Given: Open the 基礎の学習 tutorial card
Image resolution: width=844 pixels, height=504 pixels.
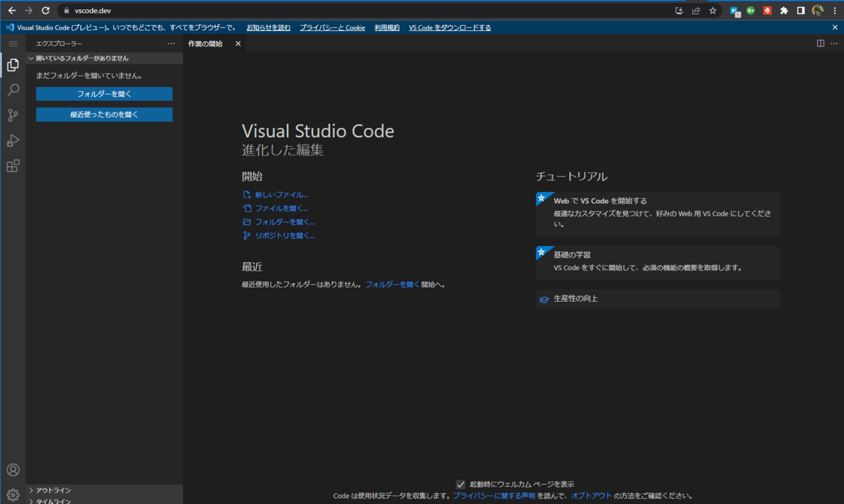Looking at the screenshot, I should [658, 262].
